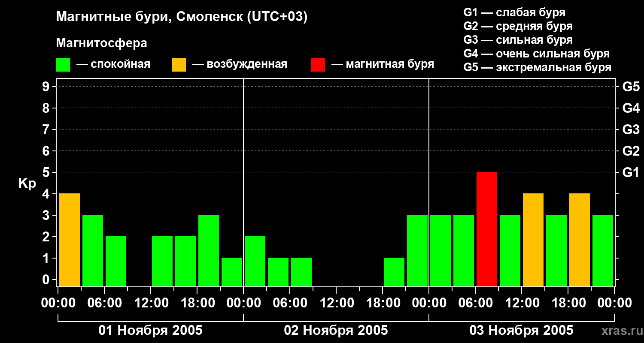Image resolution: width=644 pixels, height=343 pixels.
Task: Click the Магнитосфера legend heading
Action: pyautogui.click(x=101, y=43)
